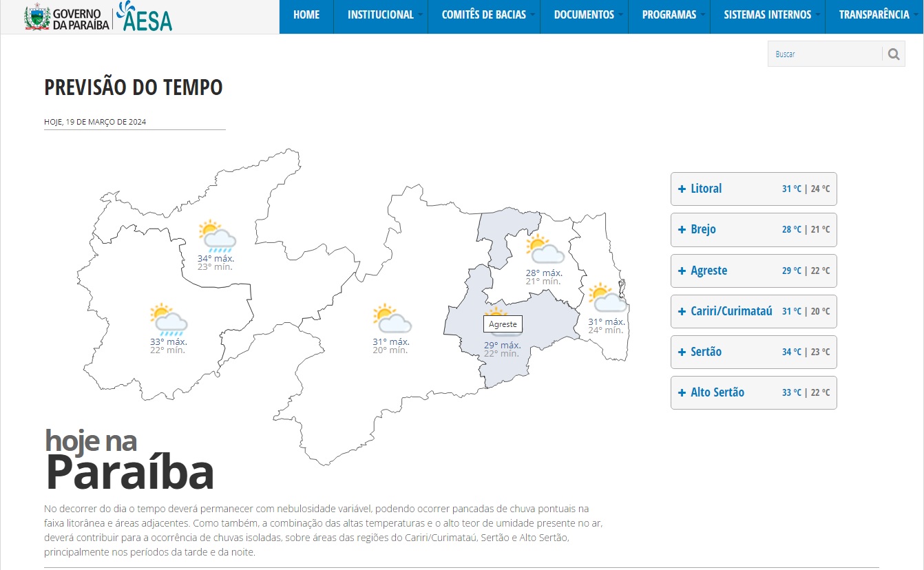924x570 pixels.
Task: Click the Cariri weather icon showing 31°/20°
Action: (x=392, y=319)
